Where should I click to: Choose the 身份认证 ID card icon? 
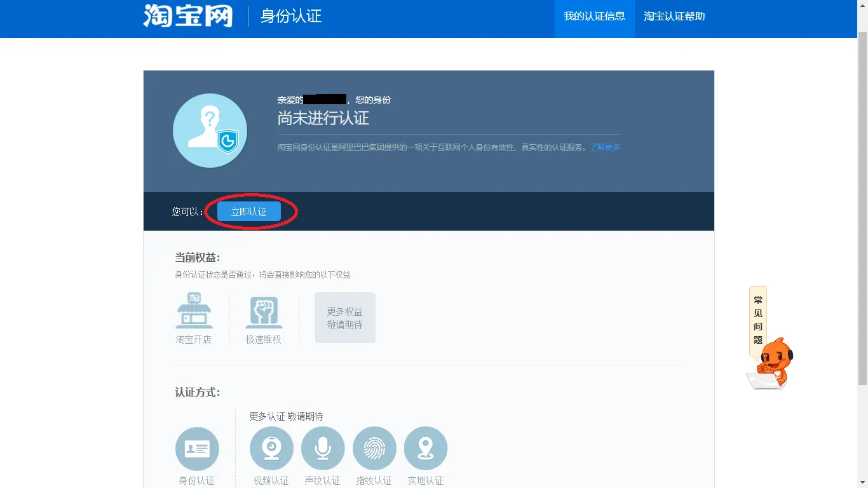tap(197, 449)
